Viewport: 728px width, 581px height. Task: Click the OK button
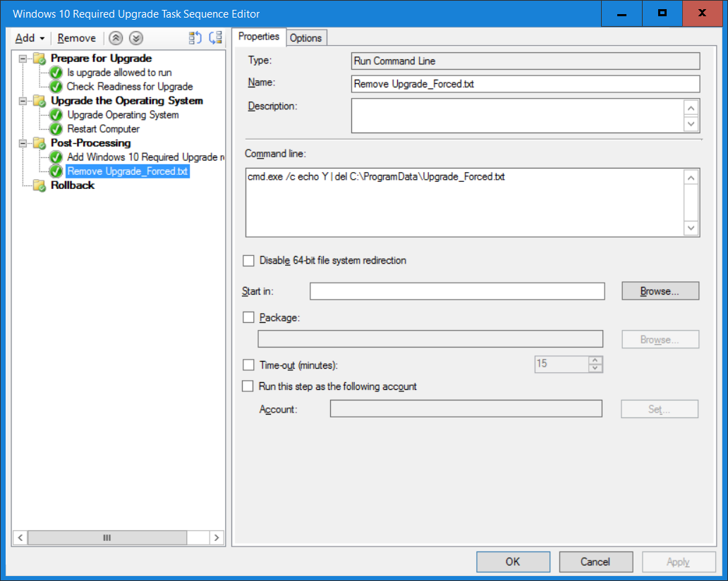click(x=513, y=562)
